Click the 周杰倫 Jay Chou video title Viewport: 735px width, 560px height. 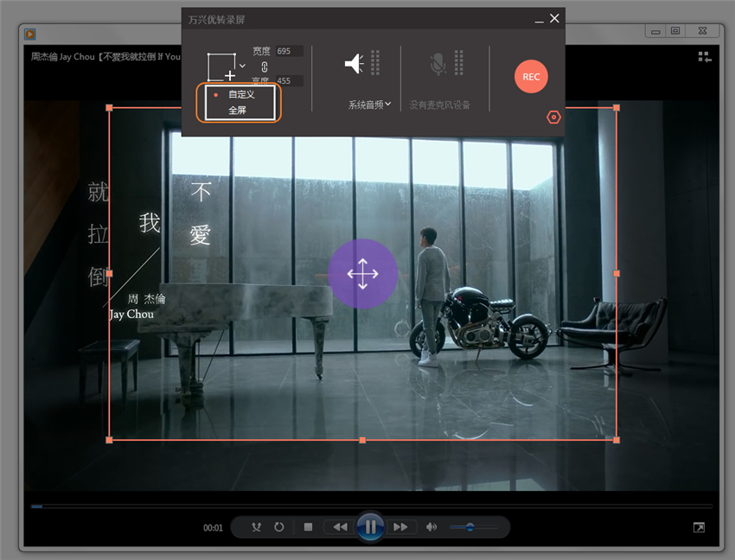105,57
